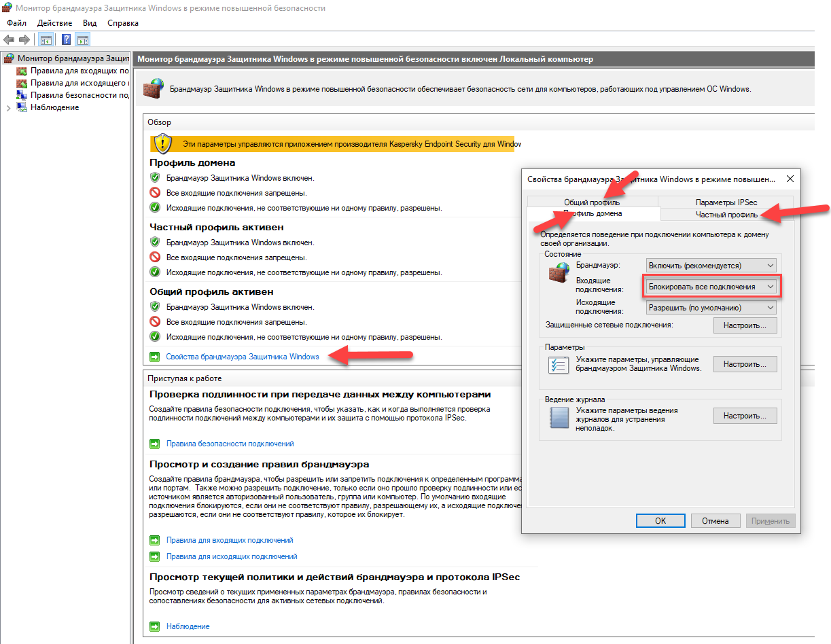This screenshot has height=644, width=831.
Task: Select the root Монитор брандмауэра tree node
Action: [67, 58]
